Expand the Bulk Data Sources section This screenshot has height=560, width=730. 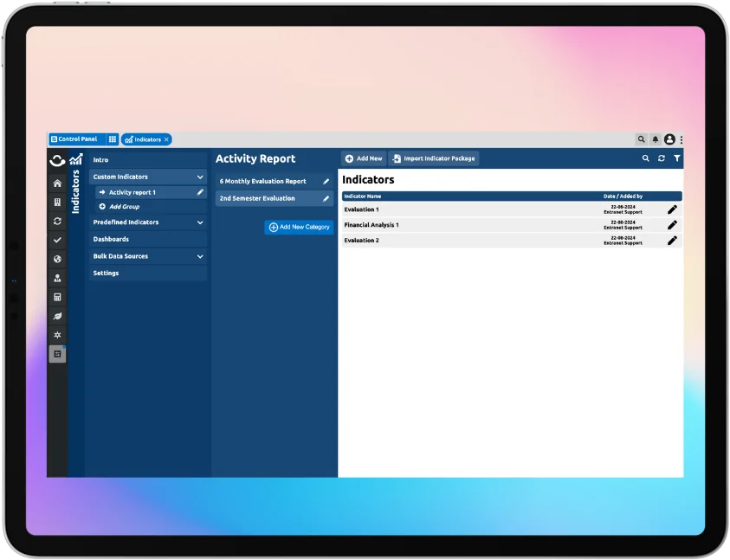coord(200,256)
